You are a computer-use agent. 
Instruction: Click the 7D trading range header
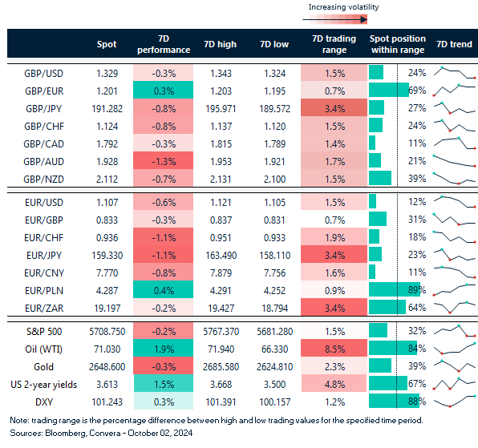coord(334,44)
